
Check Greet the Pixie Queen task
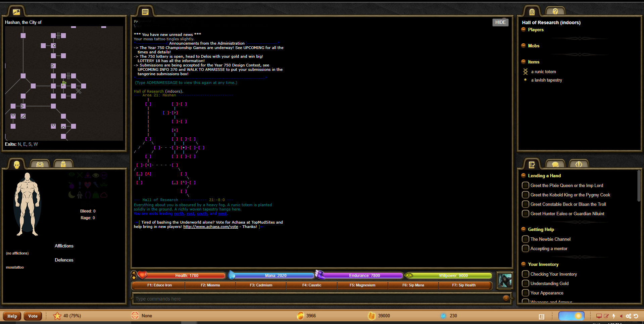coord(526,185)
